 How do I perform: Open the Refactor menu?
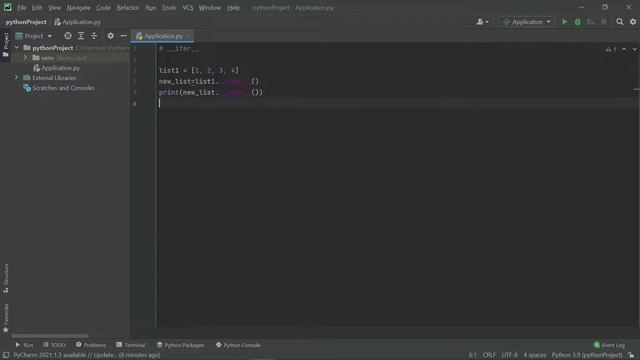pyautogui.click(x=128, y=8)
